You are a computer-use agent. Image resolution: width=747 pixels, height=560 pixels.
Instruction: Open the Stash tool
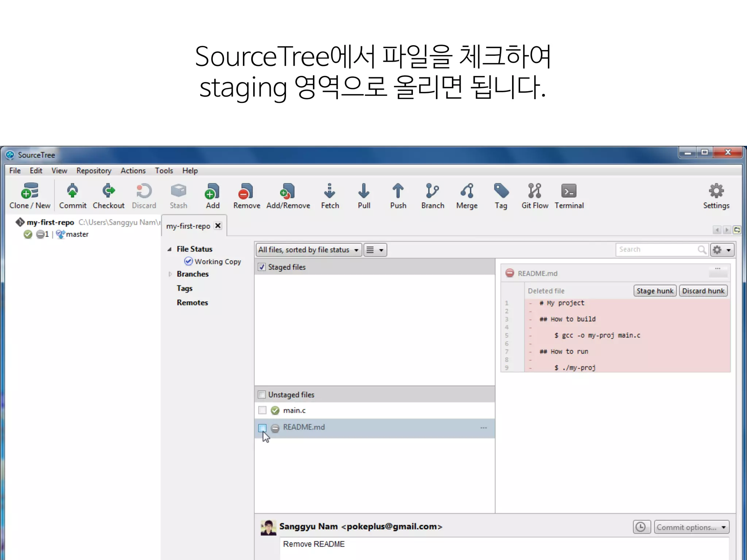pyautogui.click(x=178, y=196)
